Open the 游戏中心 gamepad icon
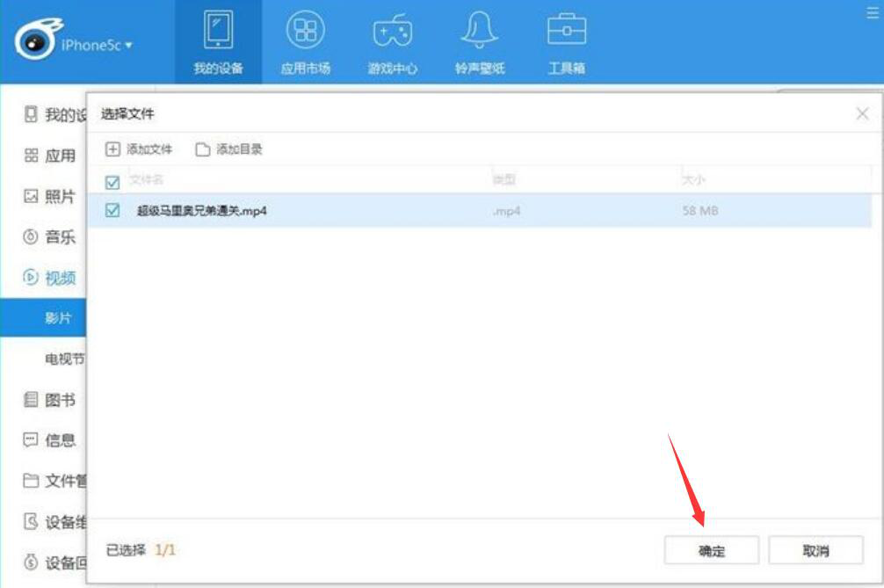The image size is (884, 588). [x=393, y=31]
